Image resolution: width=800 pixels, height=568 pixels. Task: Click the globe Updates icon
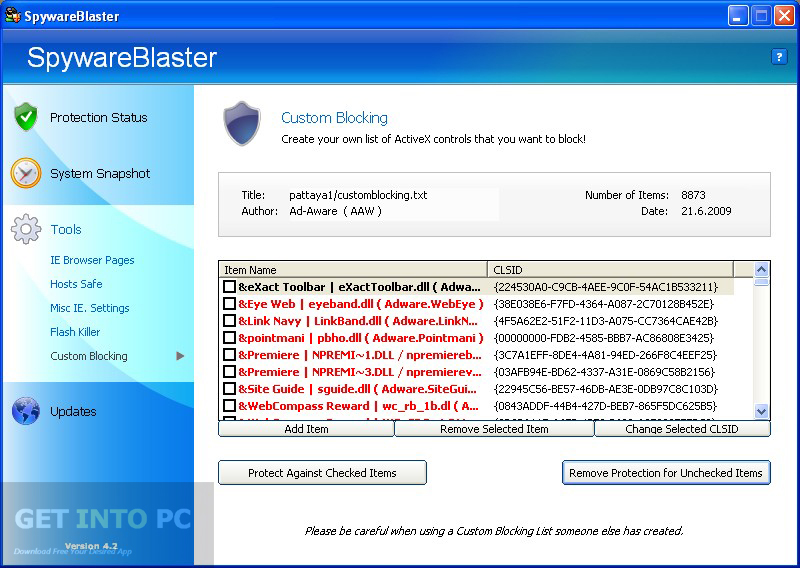(x=26, y=411)
